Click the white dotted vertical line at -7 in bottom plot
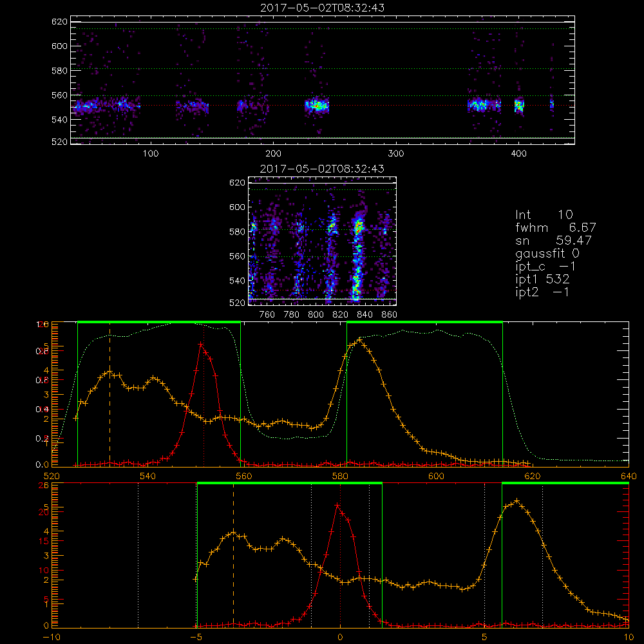The image size is (644, 644). tap(138, 555)
